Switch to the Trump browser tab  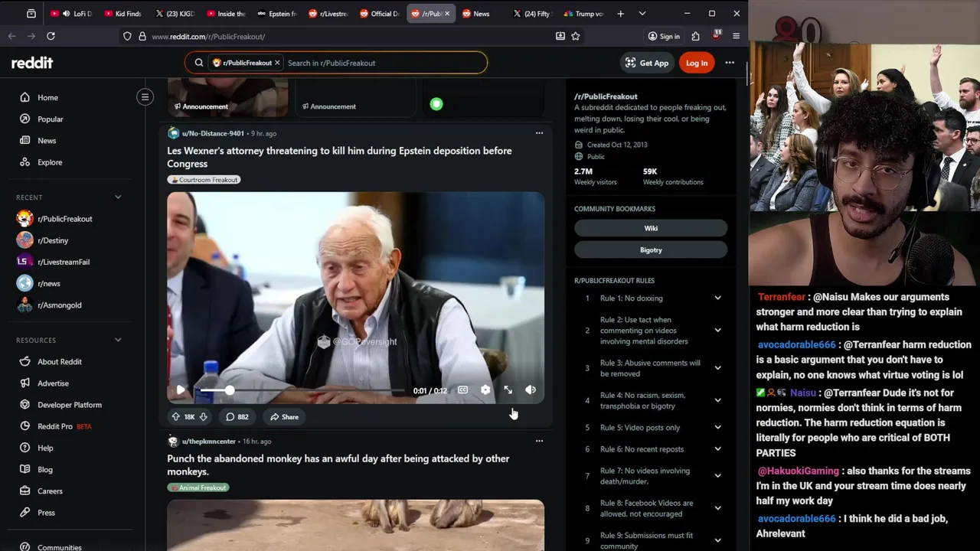tap(583, 14)
